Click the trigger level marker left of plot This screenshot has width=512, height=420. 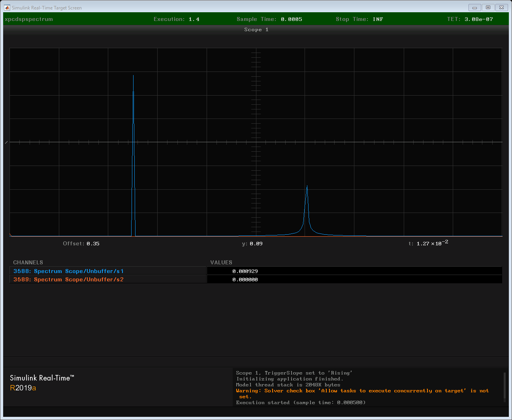pyautogui.click(x=6, y=142)
